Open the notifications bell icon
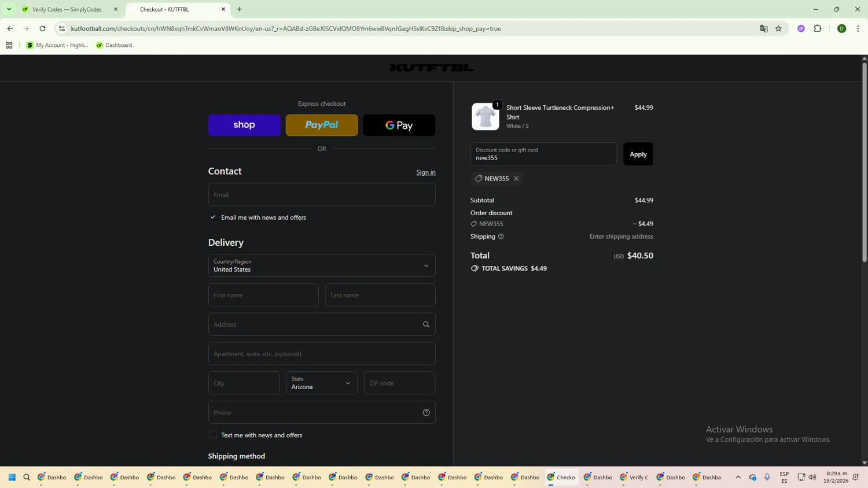Viewport: 868px width, 488px height. tap(856, 478)
